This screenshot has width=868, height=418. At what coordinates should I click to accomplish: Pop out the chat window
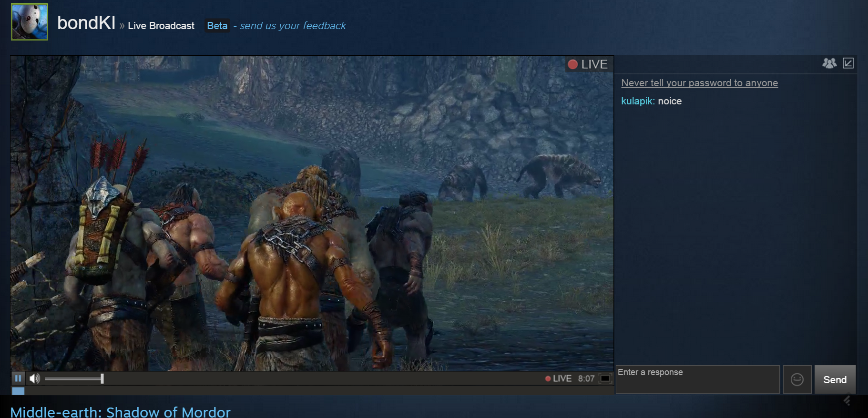tap(848, 63)
